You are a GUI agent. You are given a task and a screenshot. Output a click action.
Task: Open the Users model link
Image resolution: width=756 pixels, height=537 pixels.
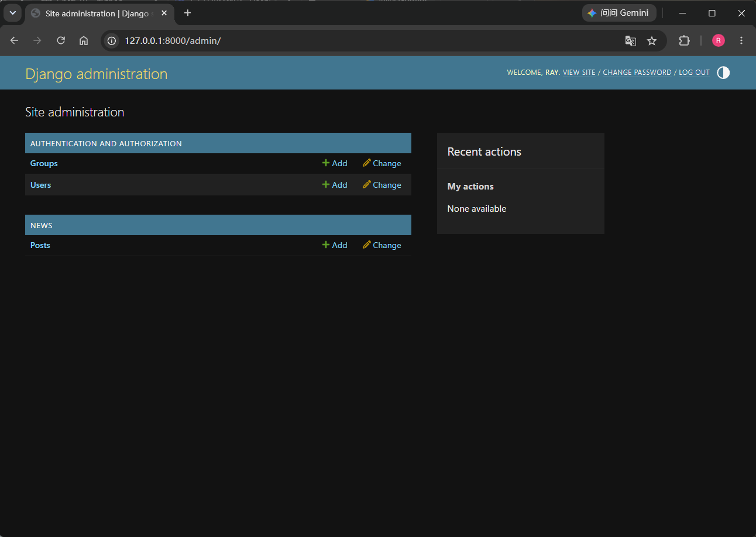tap(40, 185)
